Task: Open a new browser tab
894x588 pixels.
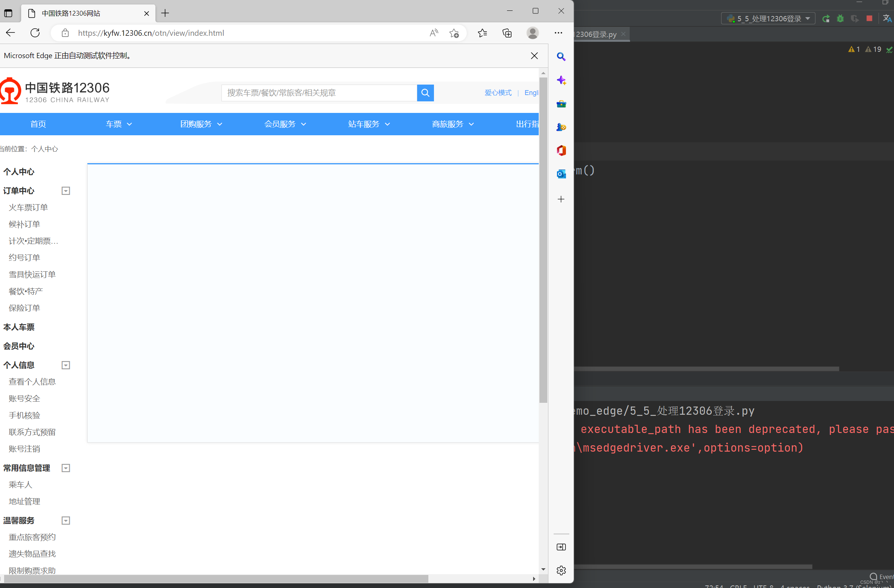Action: click(x=165, y=13)
